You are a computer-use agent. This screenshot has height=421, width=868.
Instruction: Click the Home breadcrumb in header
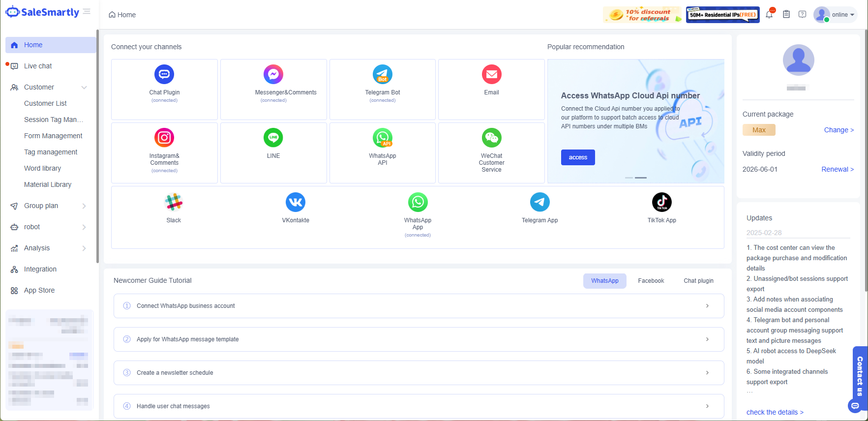coord(122,15)
